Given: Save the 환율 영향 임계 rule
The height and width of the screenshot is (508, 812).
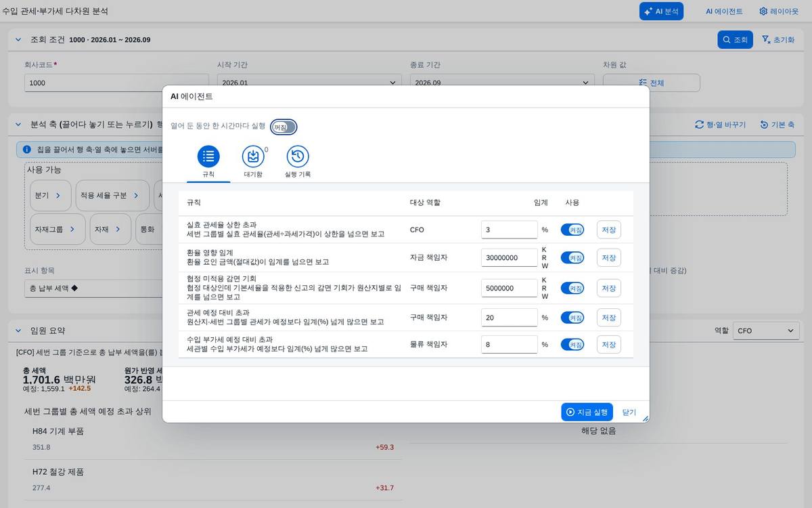Looking at the screenshot, I should [x=609, y=257].
